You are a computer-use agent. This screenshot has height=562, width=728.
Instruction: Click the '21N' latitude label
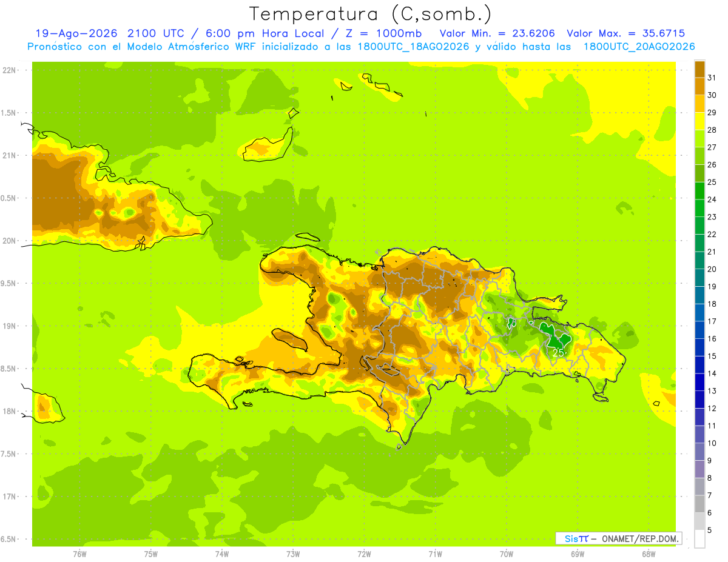coord(10,155)
